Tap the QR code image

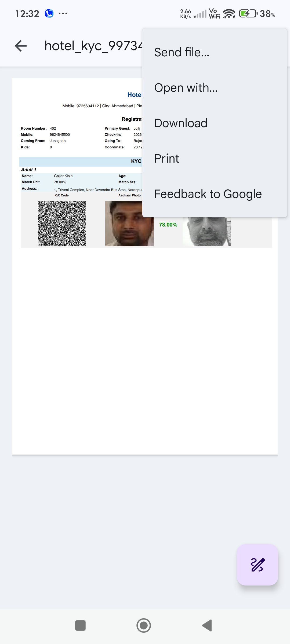point(62,224)
